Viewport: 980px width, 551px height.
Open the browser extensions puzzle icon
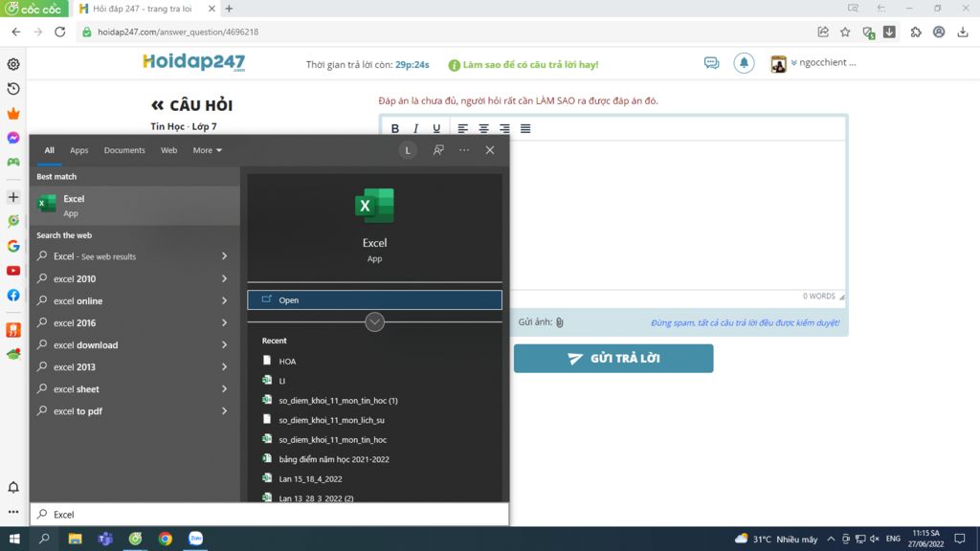pyautogui.click(x=916, y=32)
